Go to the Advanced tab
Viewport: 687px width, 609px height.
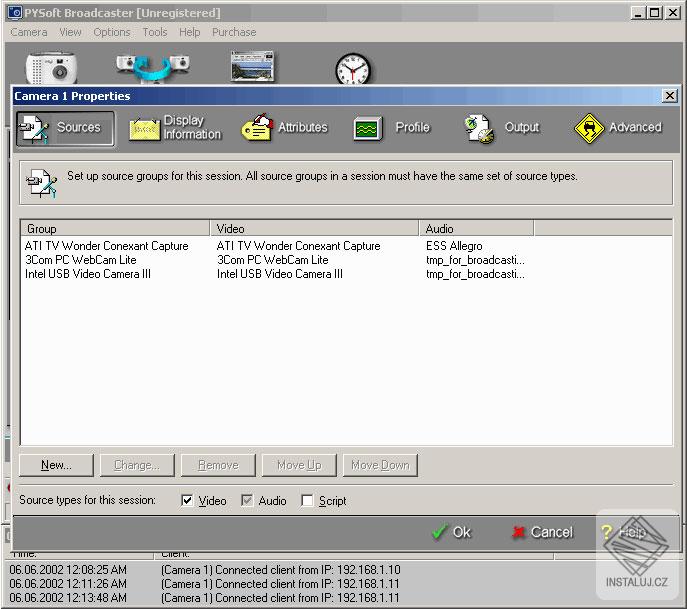pos(618,128)
